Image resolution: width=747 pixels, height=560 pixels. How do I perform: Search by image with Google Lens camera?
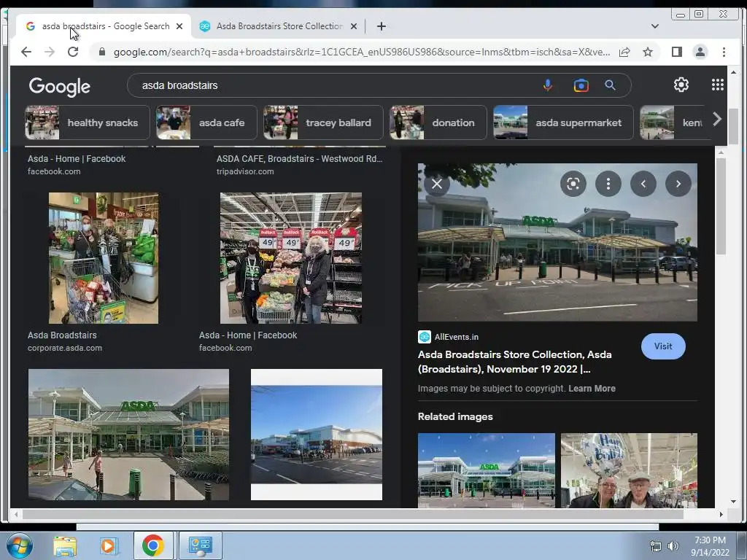coord(581,85)
